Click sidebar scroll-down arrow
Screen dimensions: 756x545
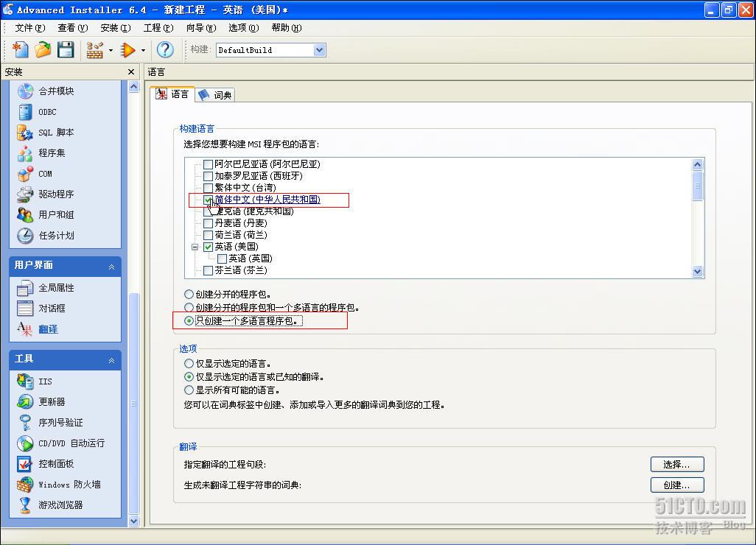point(134,521)
